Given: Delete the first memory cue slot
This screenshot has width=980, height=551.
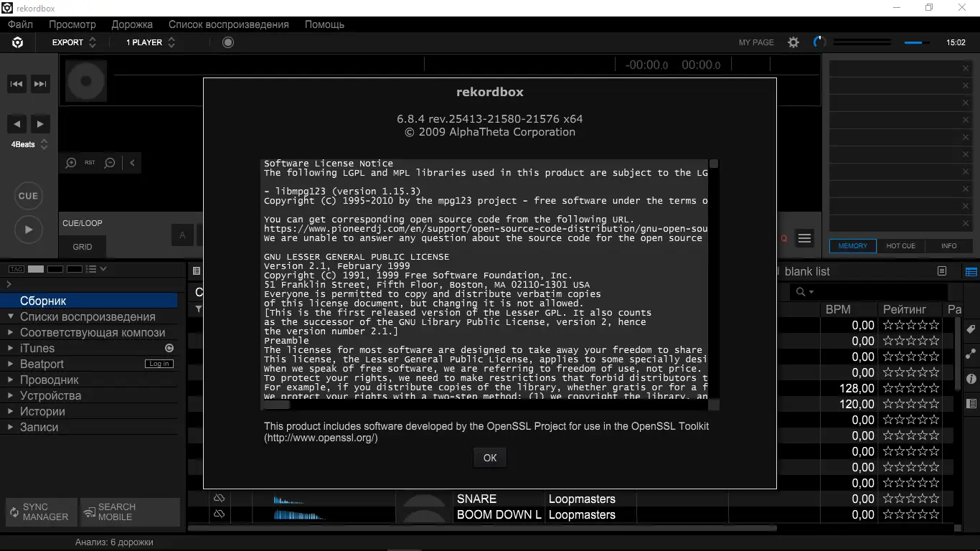Looking at the screenshot, I should (966, 69).
